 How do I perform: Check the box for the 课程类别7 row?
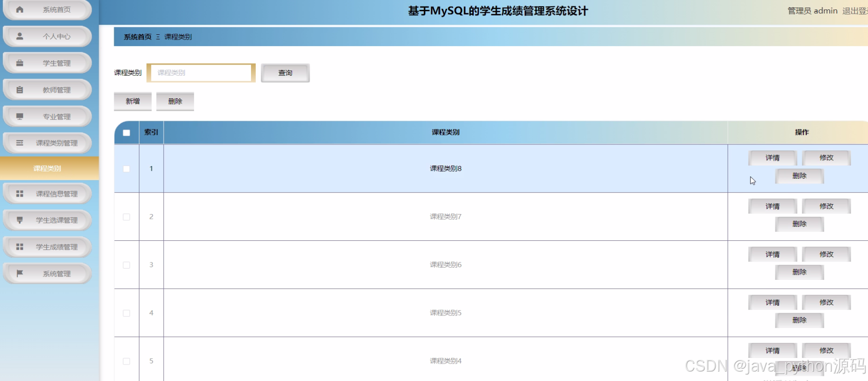click(126, 217)
